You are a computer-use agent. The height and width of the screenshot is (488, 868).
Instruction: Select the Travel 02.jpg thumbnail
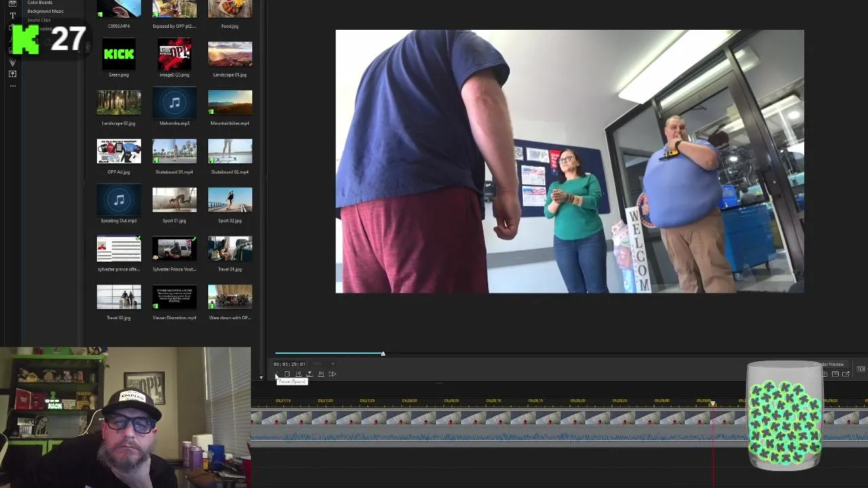pos(119,298)
